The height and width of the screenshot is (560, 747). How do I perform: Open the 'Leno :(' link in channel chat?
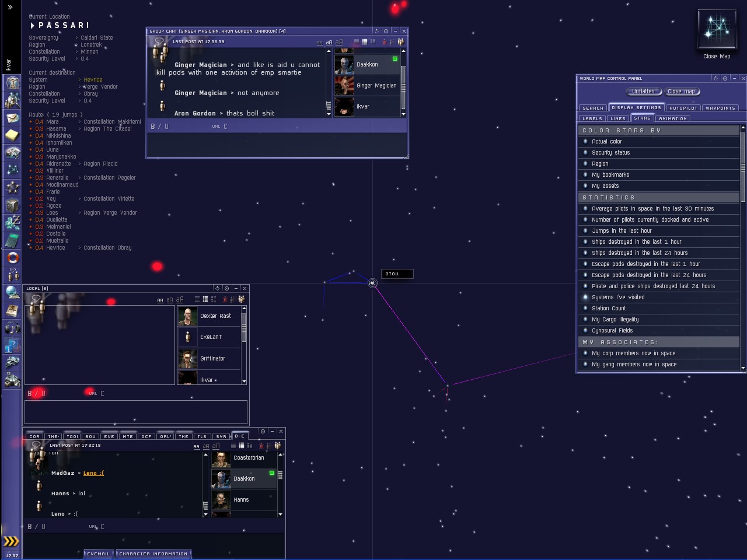(93, 473)
